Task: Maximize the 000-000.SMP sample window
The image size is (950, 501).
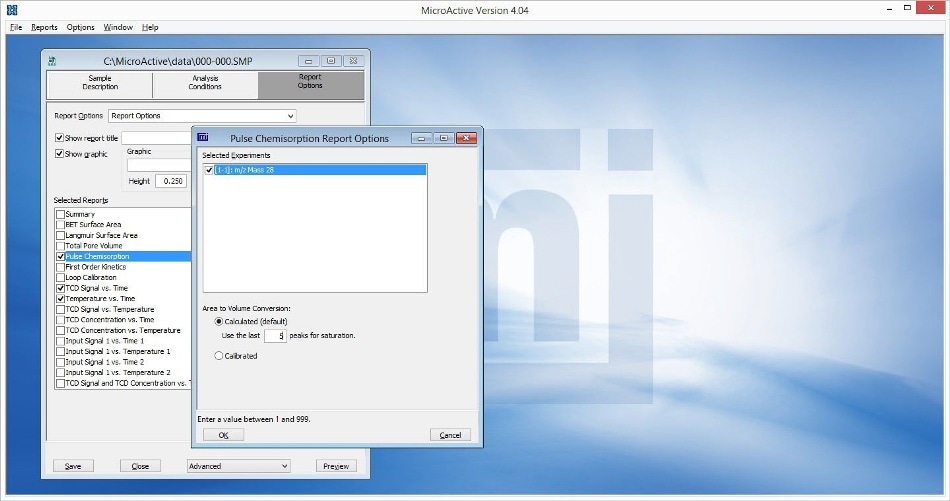Action: point(331,61)
